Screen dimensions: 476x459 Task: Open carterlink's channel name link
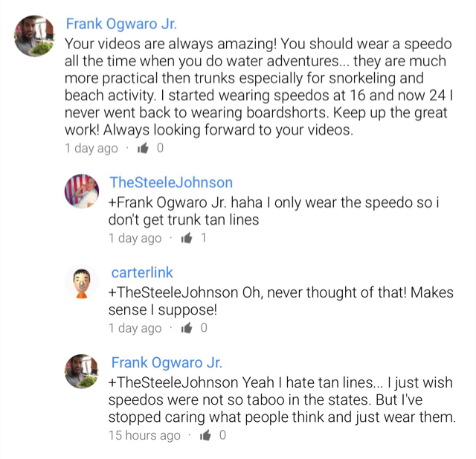click(x=142, y=273)
